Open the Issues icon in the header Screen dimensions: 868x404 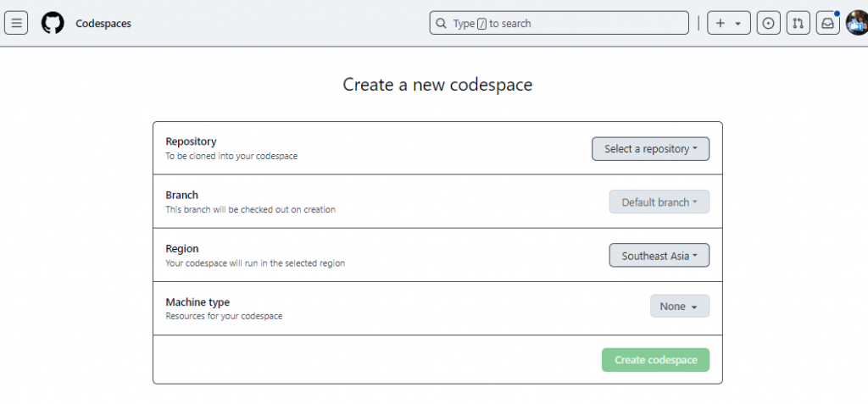click(x=769, y=24)
